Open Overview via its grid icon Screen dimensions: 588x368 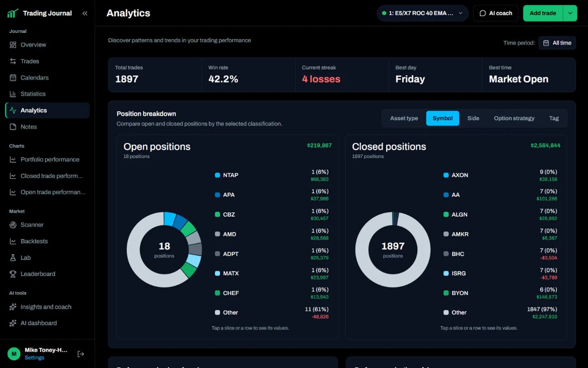[x=13, y=45]
